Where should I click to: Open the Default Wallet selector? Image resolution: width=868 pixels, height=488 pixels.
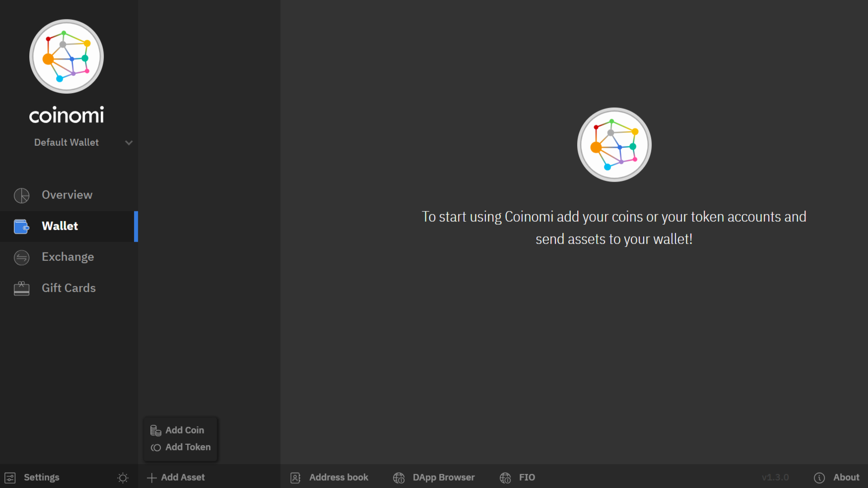(x=67, y=143)
